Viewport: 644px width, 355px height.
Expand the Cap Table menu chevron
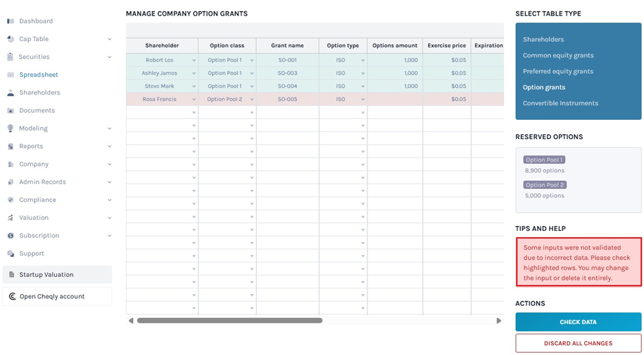pos(110,39)
